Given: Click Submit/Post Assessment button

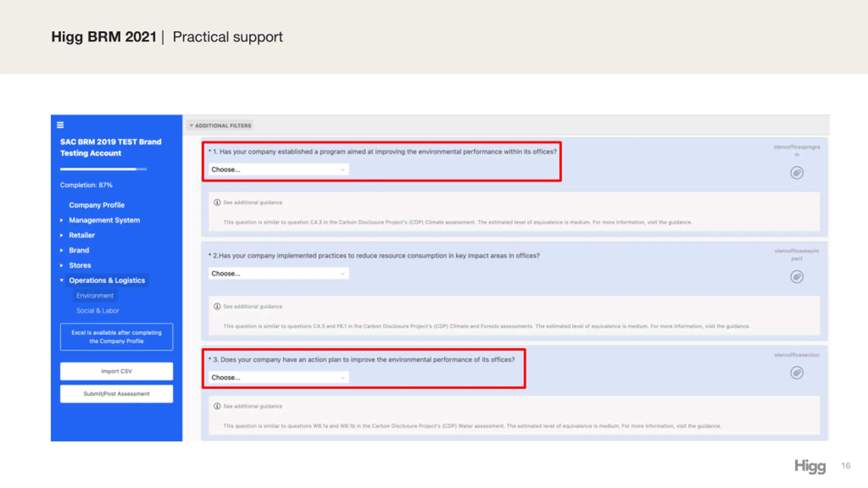Looking at the screenshot, I should pyautogui.click(x=116, y=394).
